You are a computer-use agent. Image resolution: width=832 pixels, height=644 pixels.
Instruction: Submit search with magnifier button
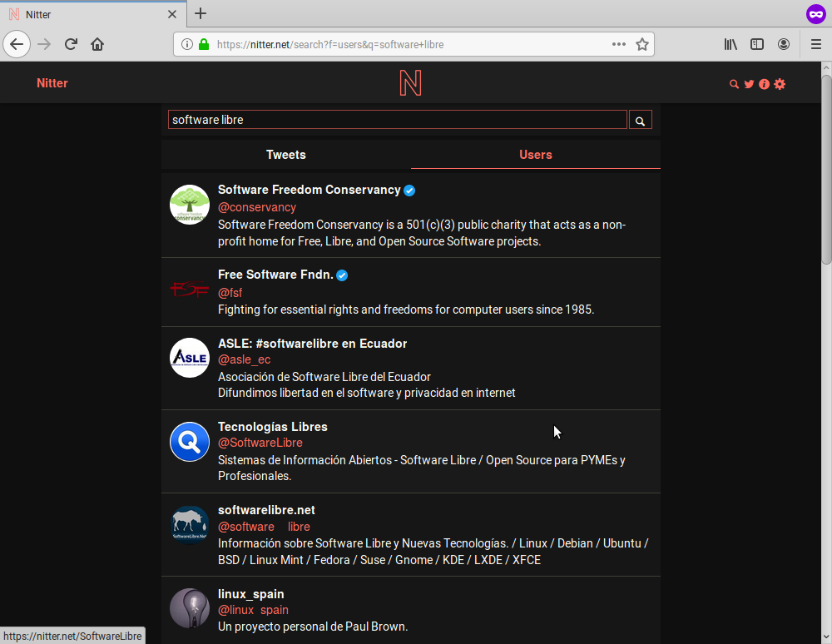point(640,121)
